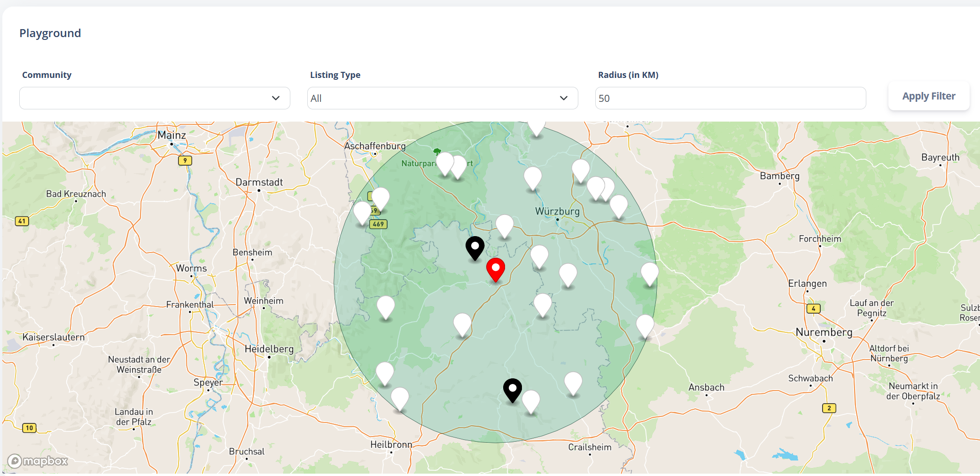Click route 9 highway shield near Mainz
Image resolution: width=980 pixels, height=476 pixels.
click(185, 161)
